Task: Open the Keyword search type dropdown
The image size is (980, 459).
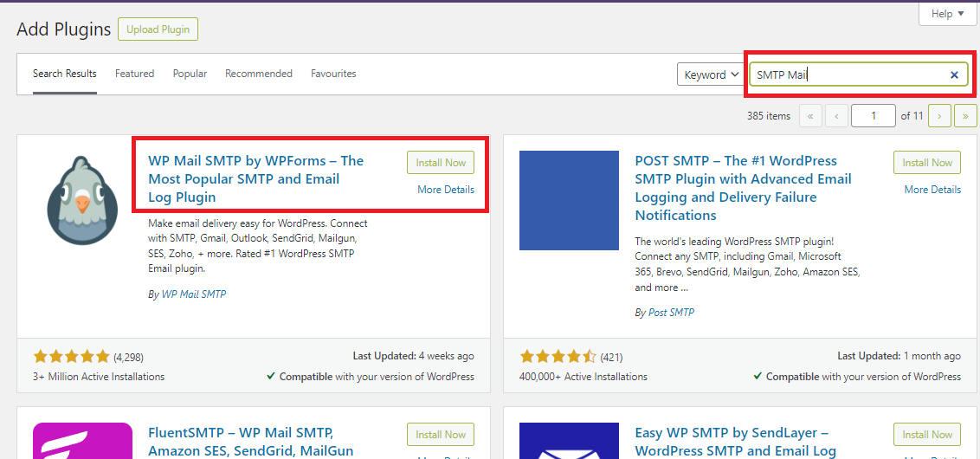Action: click(711, 74)
